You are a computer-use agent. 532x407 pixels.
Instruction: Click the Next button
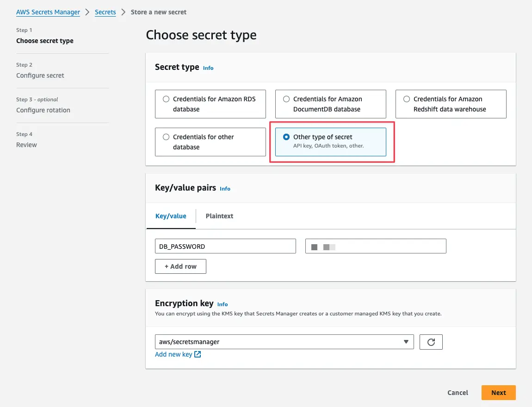pos(498,393)
